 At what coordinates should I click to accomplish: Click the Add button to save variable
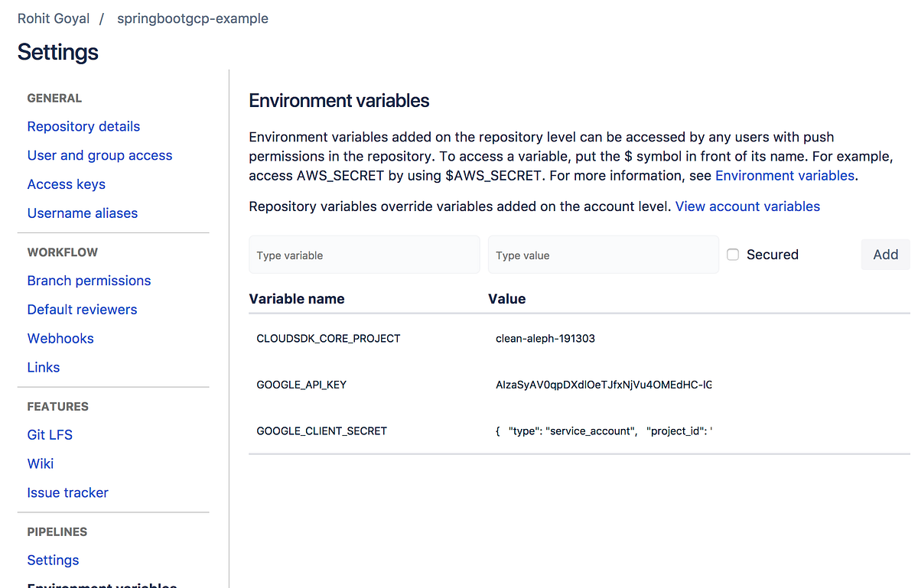[x=885, y=254]
